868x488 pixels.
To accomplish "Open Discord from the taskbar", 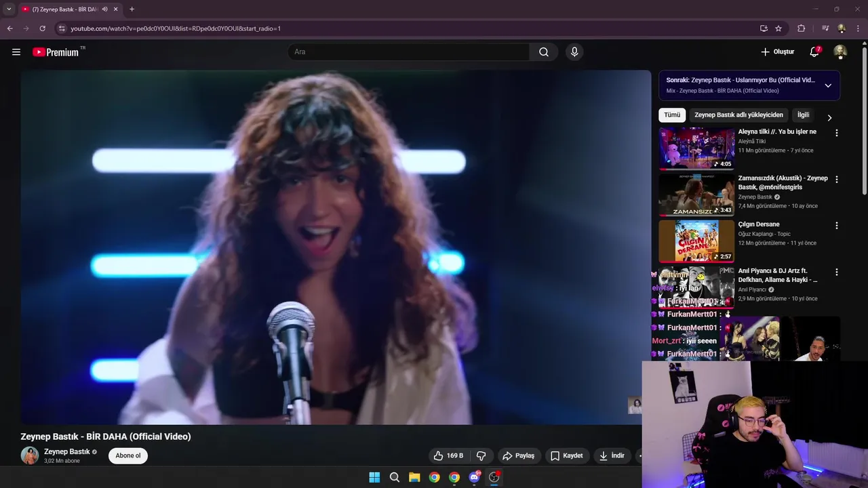I will 475,477.
